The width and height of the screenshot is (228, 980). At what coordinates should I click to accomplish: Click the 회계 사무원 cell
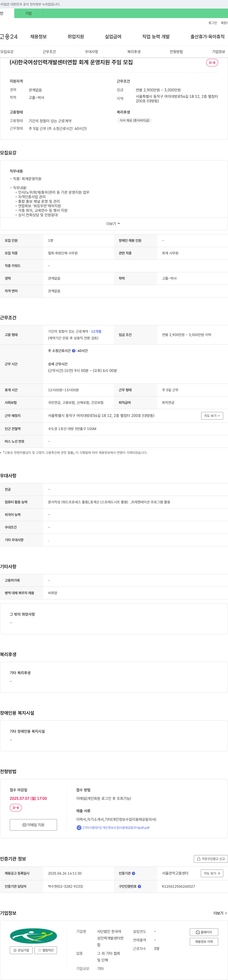170,253
